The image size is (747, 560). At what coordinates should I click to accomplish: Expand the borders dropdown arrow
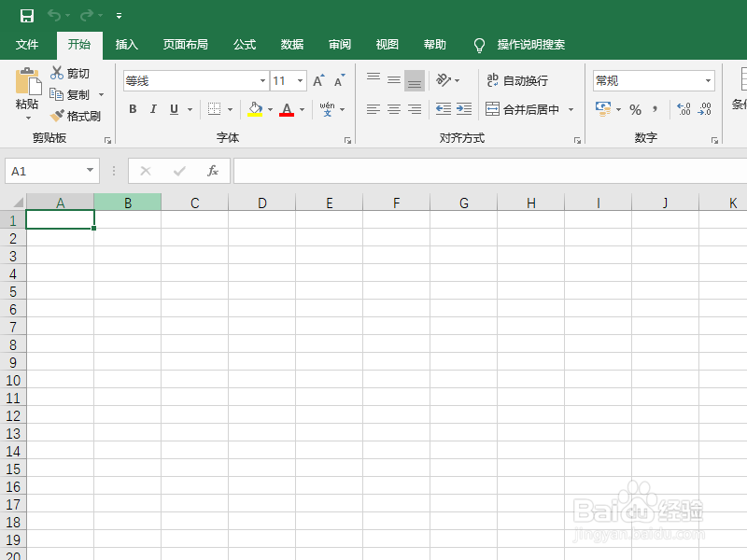tap(230, 109)
